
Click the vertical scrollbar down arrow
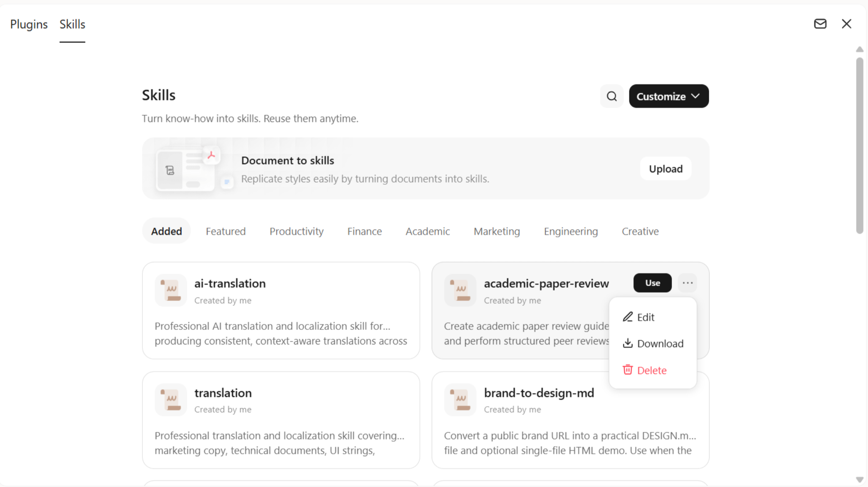coord(860,480)
